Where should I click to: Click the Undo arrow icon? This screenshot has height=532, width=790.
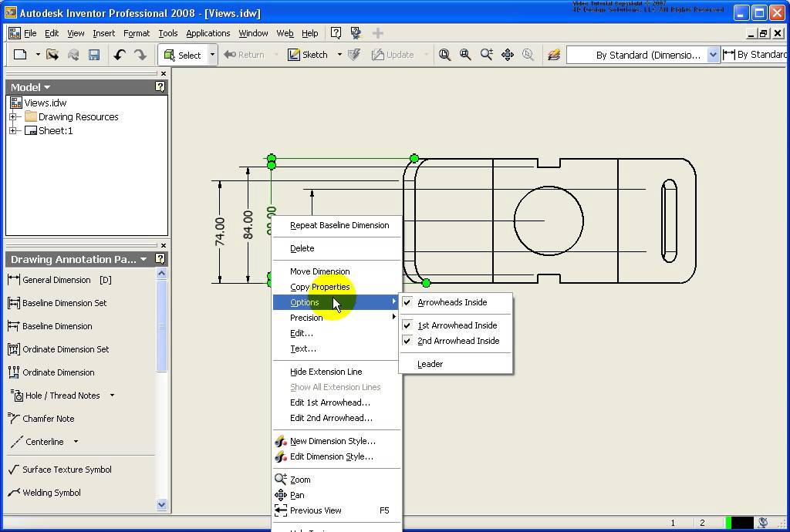coord(120,55)
